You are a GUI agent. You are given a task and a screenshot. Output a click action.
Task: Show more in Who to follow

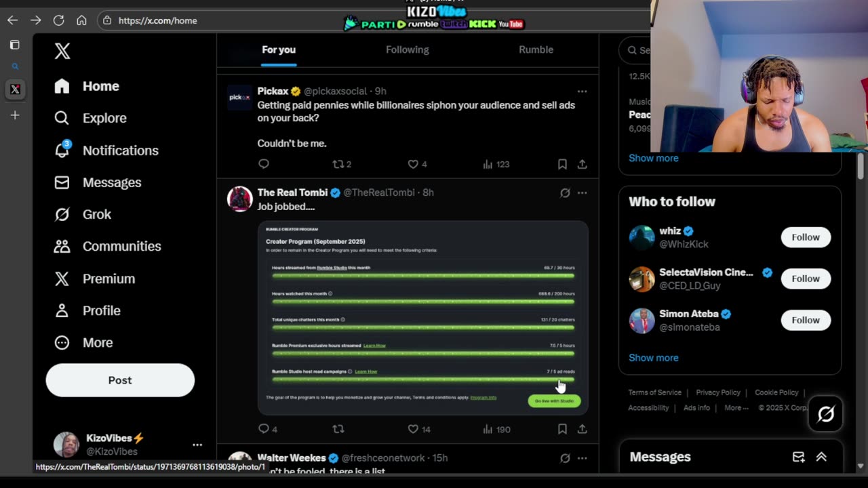653,358
